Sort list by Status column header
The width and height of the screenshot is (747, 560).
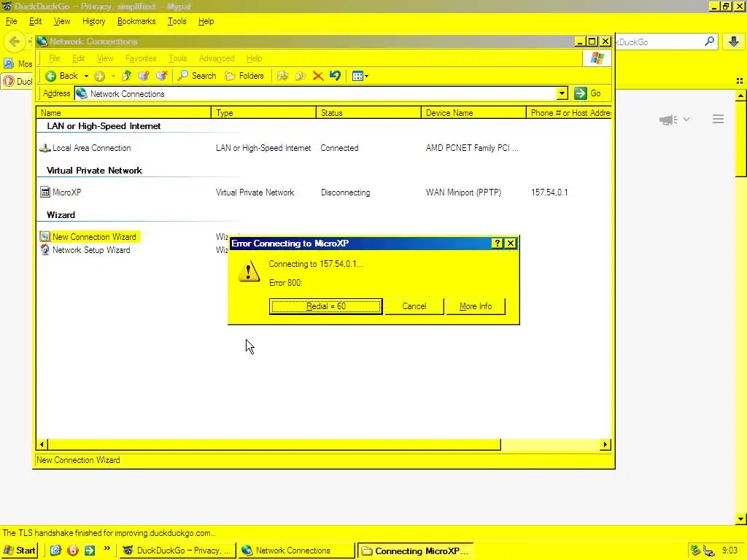[x=368, y=113]
